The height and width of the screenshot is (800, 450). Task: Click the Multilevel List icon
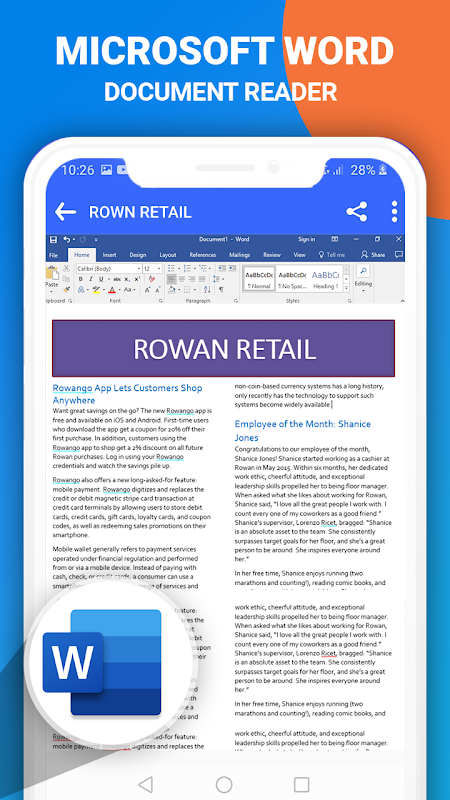click(203, 268)
